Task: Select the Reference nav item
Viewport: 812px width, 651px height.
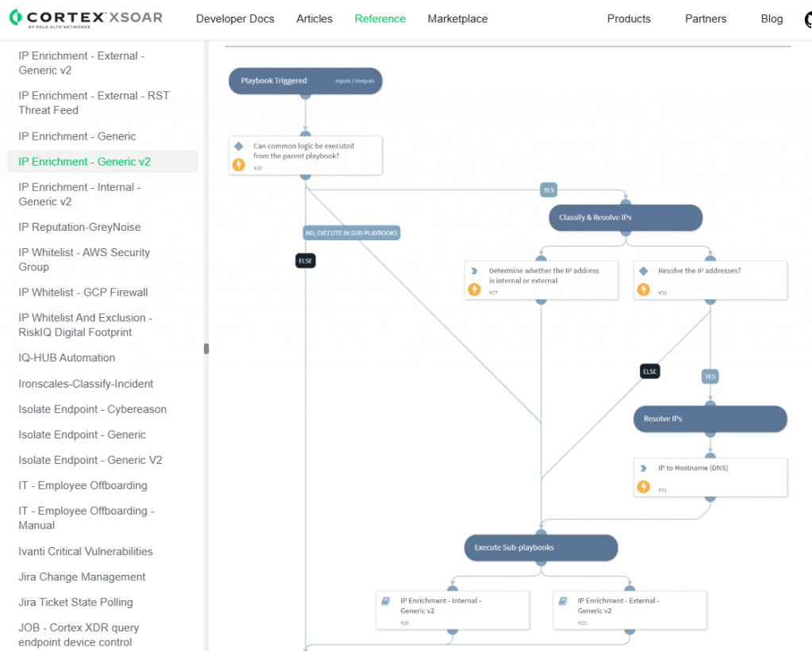Action: (380, 19)
